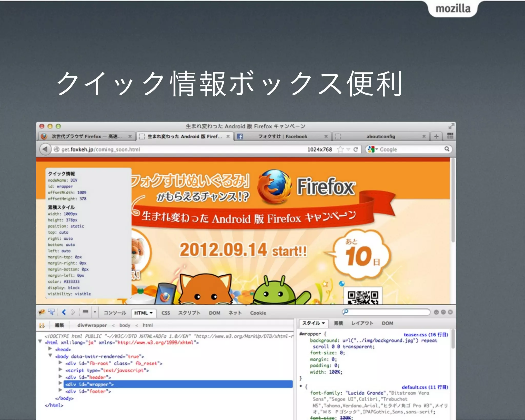Select html in the breadcrumb path

tap(148, 325)
